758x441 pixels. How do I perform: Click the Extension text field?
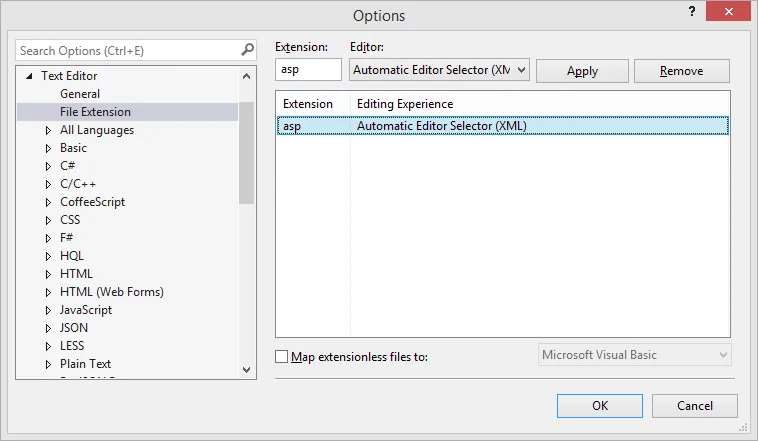(x=308, y=70)
